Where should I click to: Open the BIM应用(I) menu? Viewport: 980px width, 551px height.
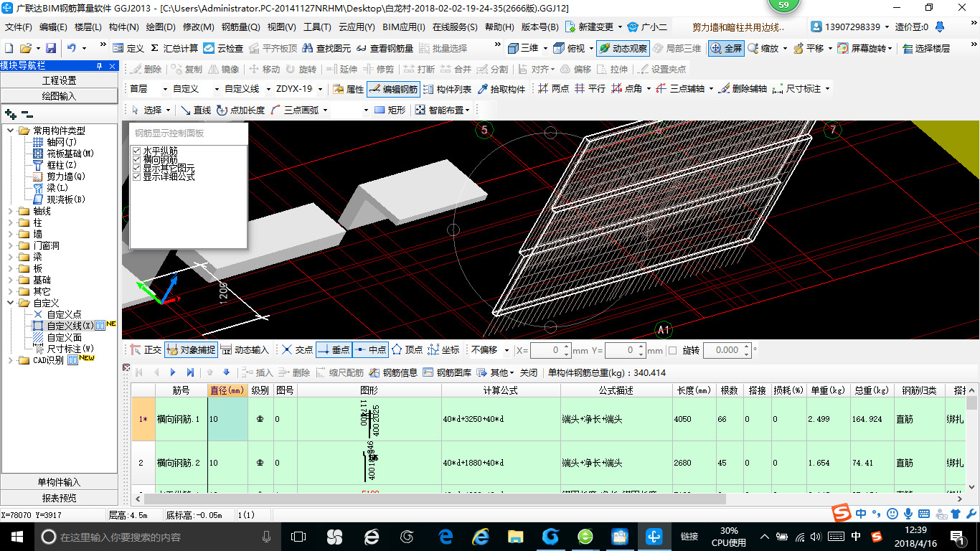click(403, 27)
